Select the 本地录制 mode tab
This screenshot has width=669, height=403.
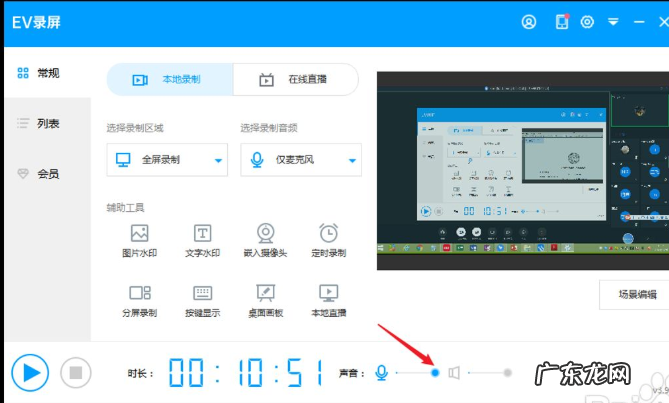tap(170, 79)
